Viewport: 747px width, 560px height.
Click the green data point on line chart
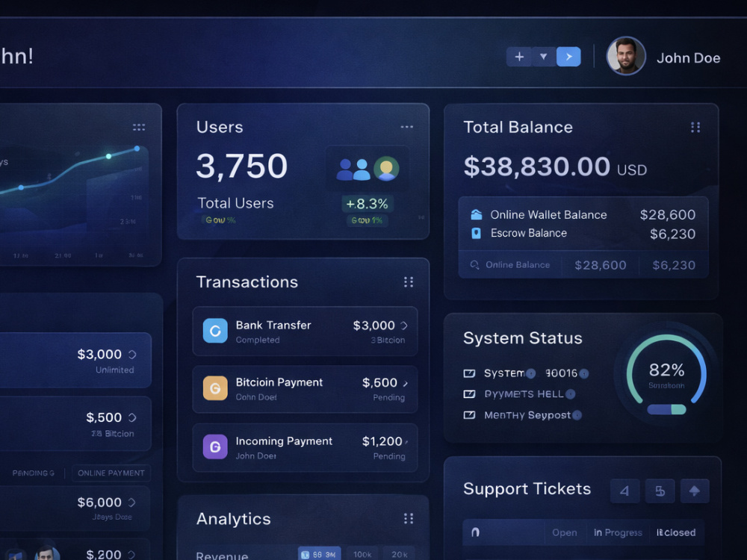click(x=108, y=156)
